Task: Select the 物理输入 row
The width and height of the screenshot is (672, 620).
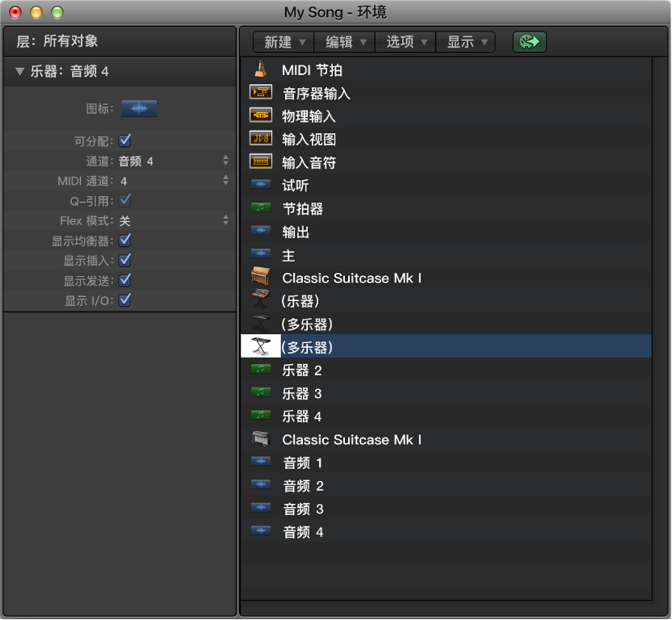Action: [446, 115]
